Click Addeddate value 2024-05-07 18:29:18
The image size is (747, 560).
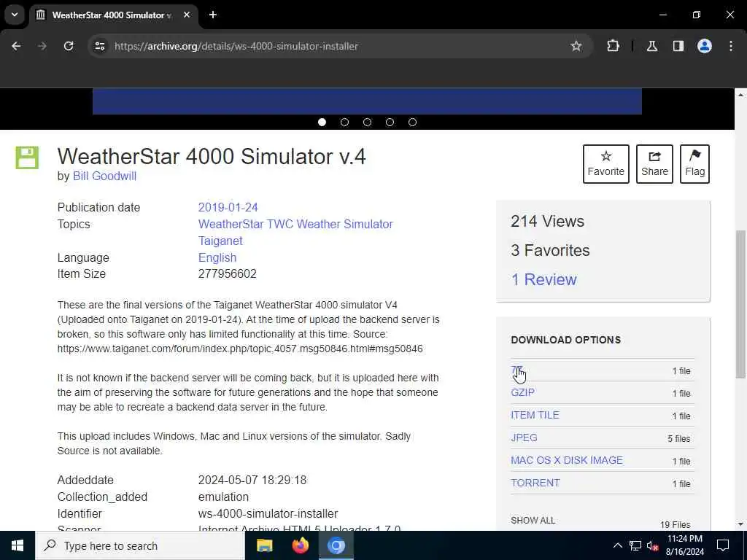(x=252, y=480)
